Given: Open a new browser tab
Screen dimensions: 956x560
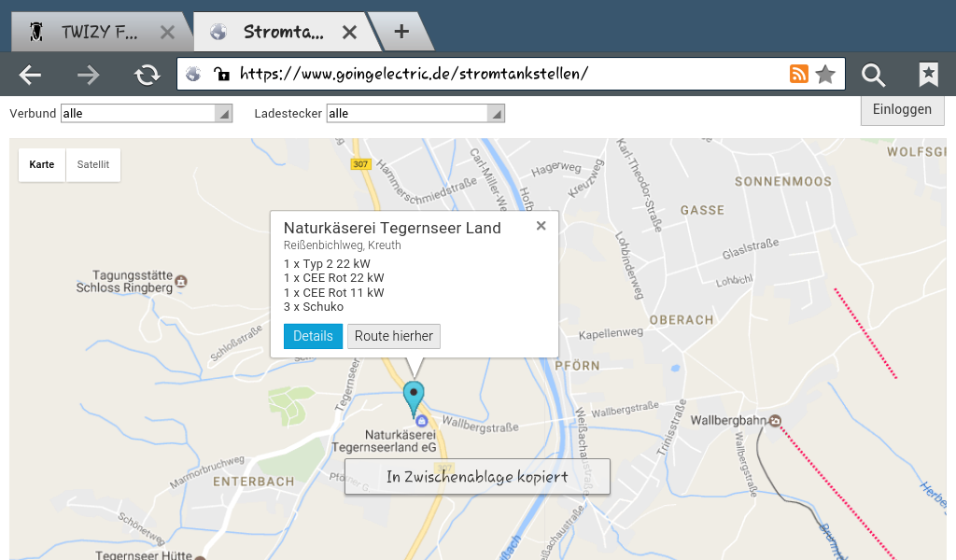Looking at the screenshot, I should 401,32.
